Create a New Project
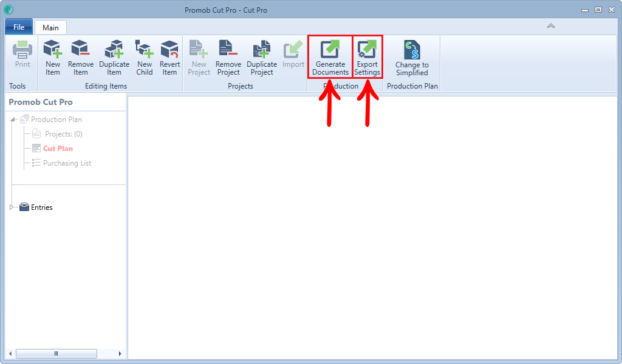The width and height of the screenshot is (622, 364). (x=199, y=58)
